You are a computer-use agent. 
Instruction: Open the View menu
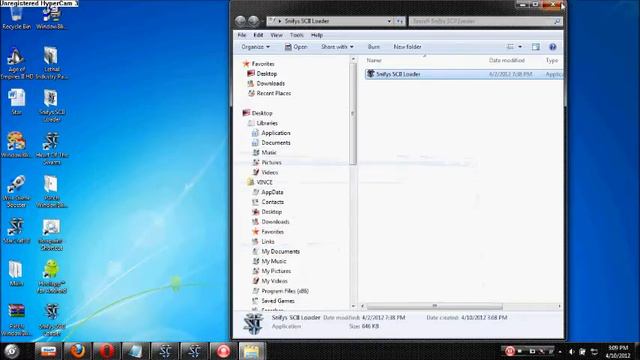click(x=276, y=35)
